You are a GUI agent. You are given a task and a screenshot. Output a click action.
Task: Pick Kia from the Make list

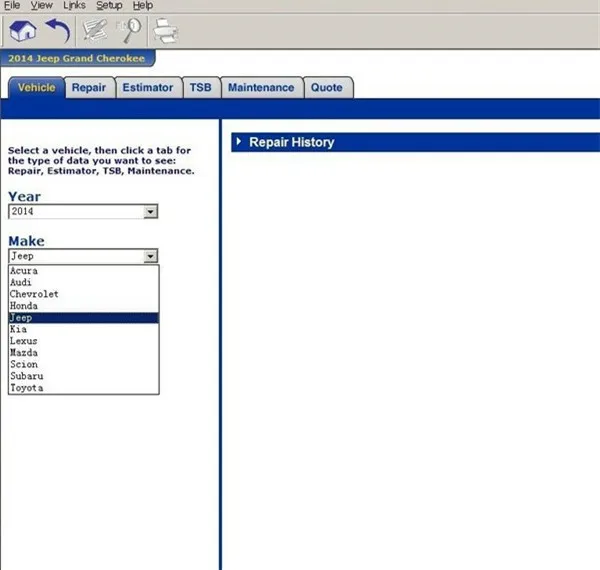coord(83,329)
